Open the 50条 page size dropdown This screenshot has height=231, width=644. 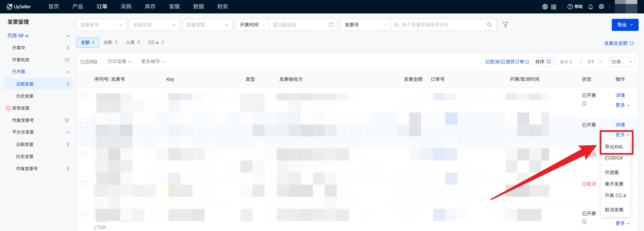tap(622, 62)
